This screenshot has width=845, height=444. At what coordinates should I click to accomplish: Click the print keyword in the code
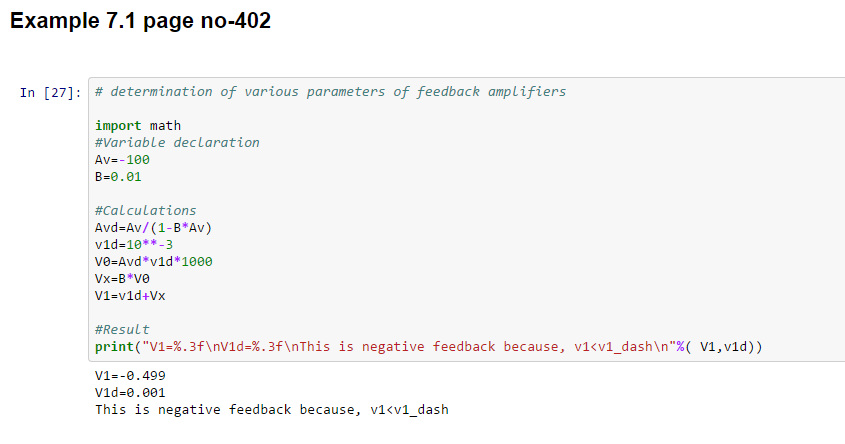pyautogui.click(x=114, y=346)
